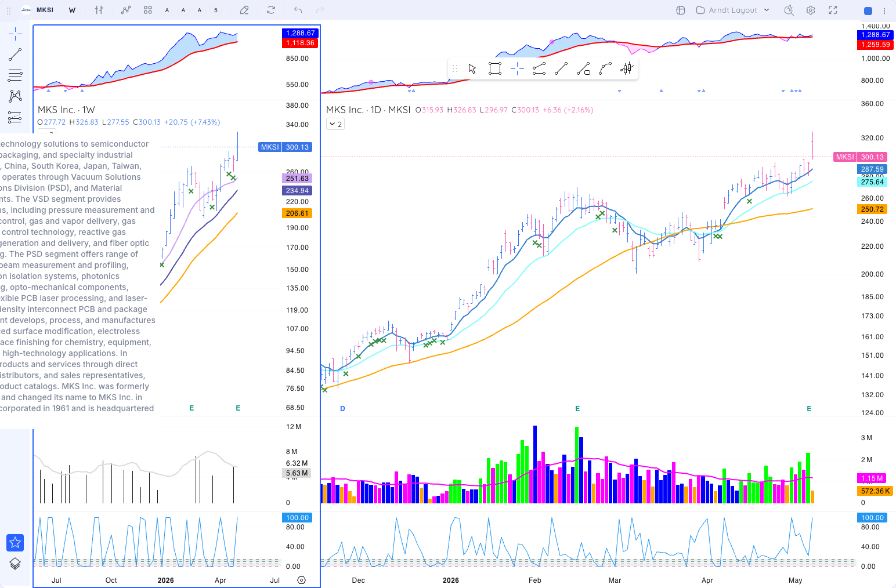The image size is (896, 588).
Task: Click the MKS Inc. · 1D · MKSI title
Action: coord(368,110)
